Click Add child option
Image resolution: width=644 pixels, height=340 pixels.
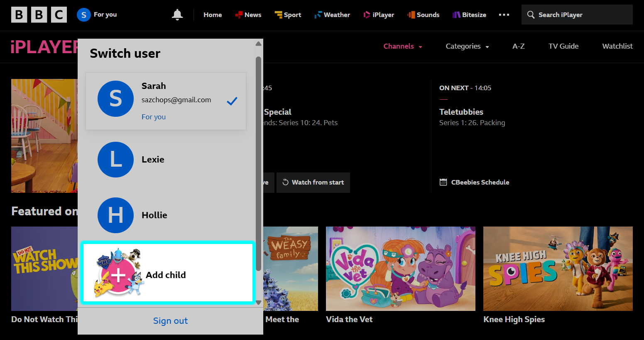[x=167, y=273]
